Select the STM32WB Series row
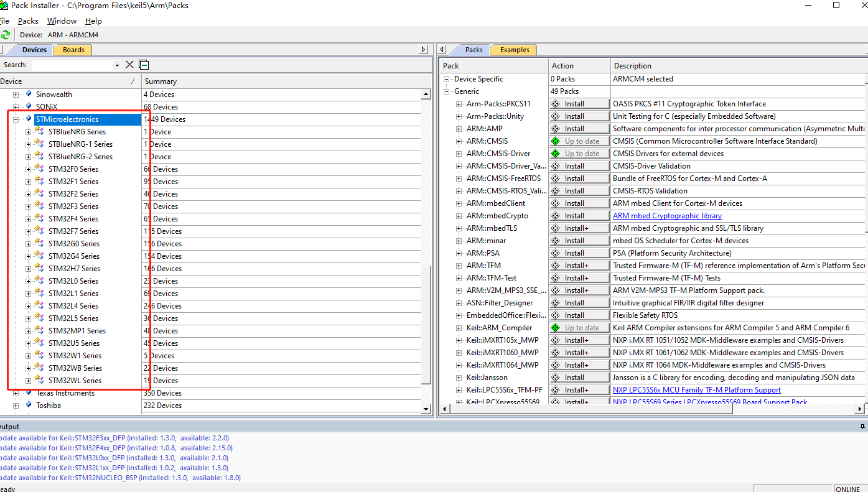This screenshot has height=492, width=868. (x=75, y=368)
